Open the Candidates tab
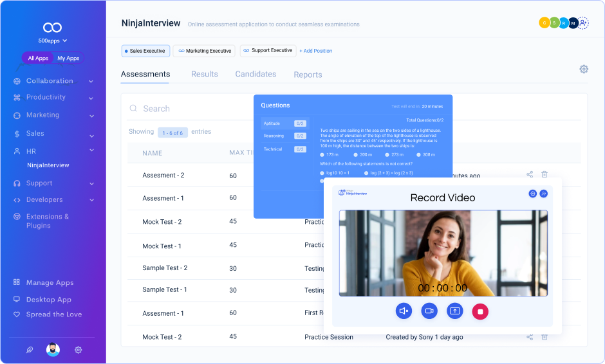 pos(256,74)
